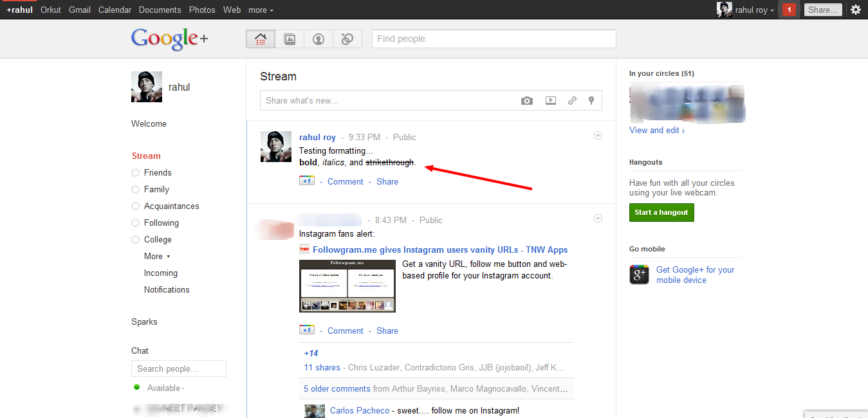The height and width of the screenshot is (418, 868).
Task: Open the +14 count link
Action: tap(311, 353)
